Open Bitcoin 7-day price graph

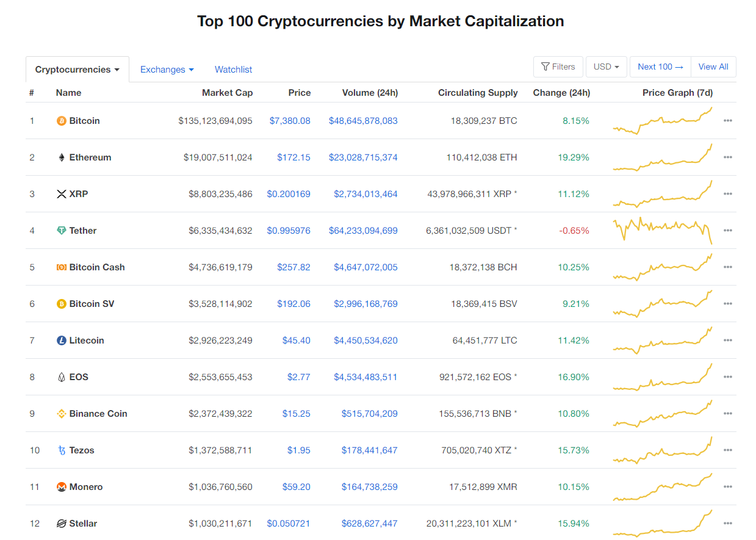pyautogui.click(x=663, y=121)
